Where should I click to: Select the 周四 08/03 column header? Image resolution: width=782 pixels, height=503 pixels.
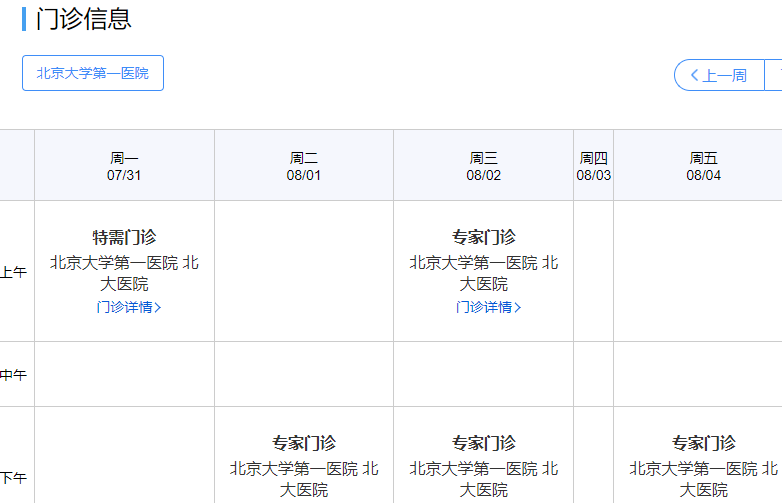tap(593, 166)
